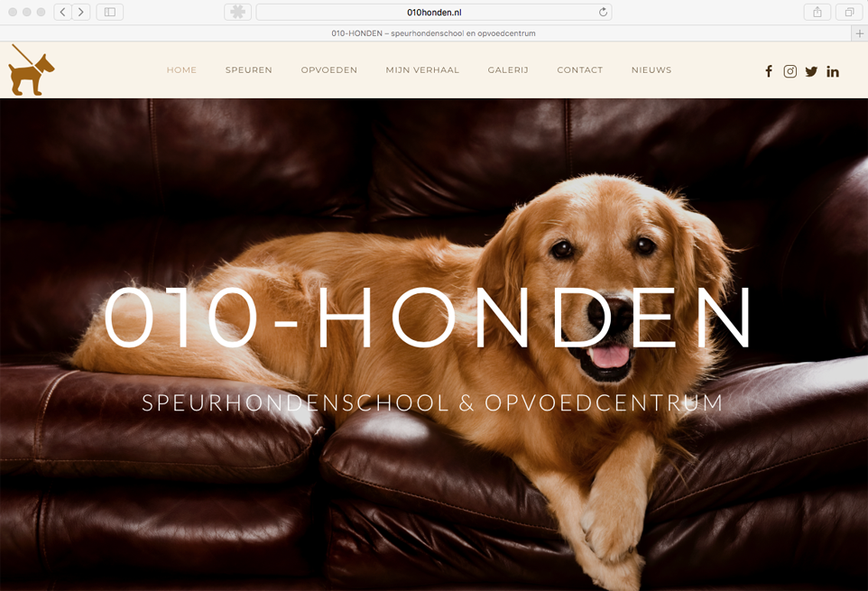Open the Twitter bird icon
Screen dimensions: 868x591
click(811, 71)
